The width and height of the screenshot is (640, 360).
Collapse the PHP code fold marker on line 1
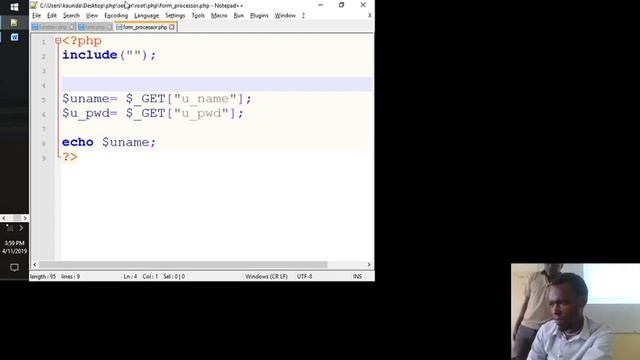point(58,40)
